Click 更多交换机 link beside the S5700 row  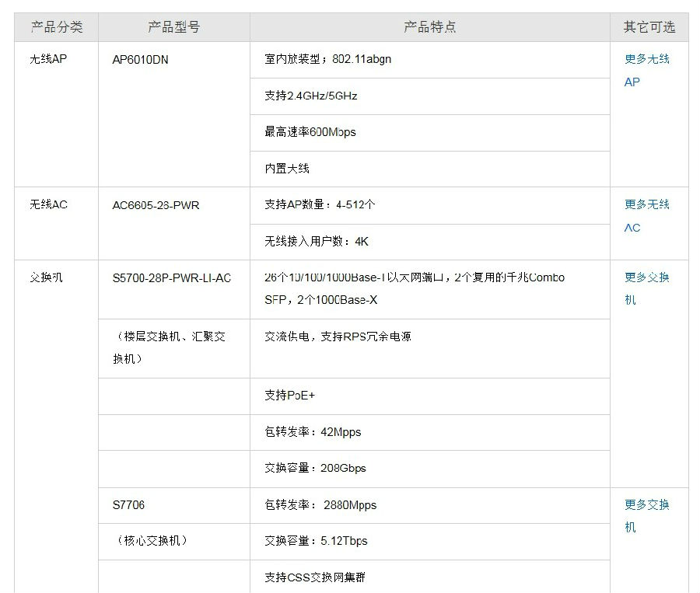click(x=646, y=288)
